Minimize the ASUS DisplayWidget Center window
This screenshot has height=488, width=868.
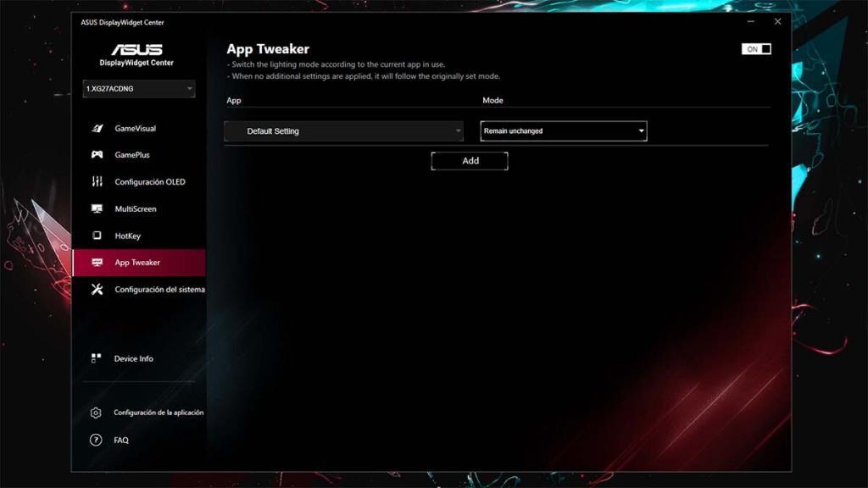click(x=751, y=21)
